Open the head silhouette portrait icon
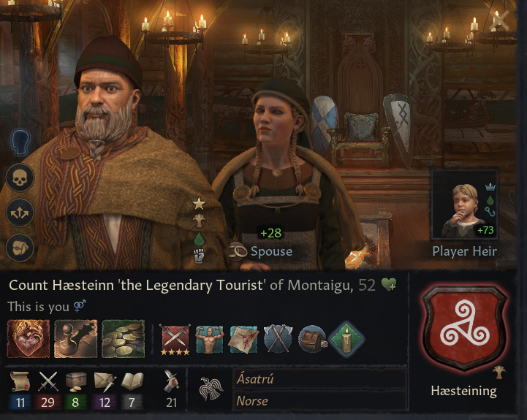527x420 pixels. pos(20,143)
